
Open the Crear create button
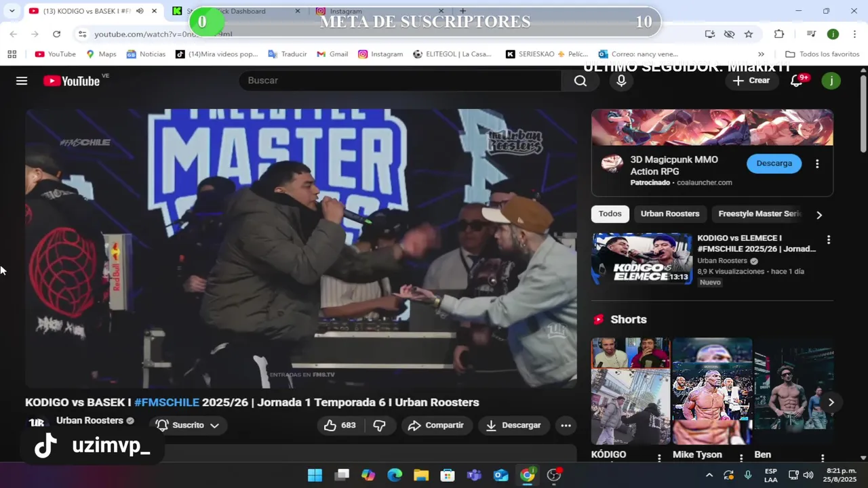751,81
